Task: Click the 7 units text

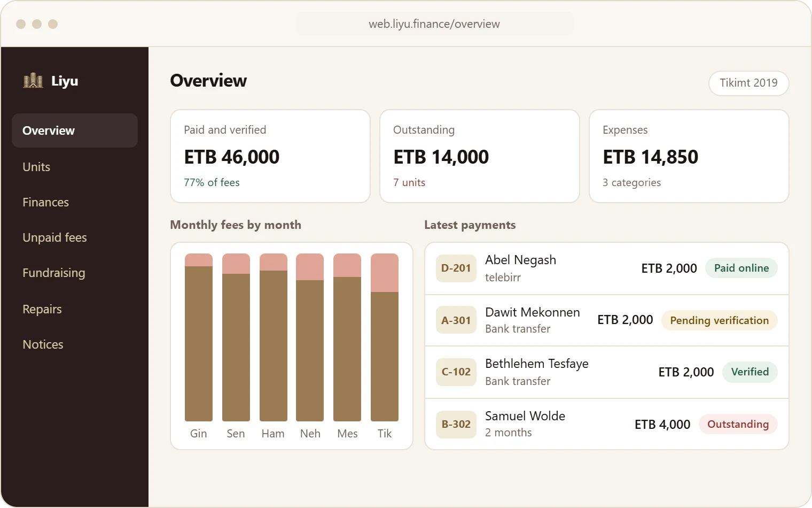Action: point(409,182)
